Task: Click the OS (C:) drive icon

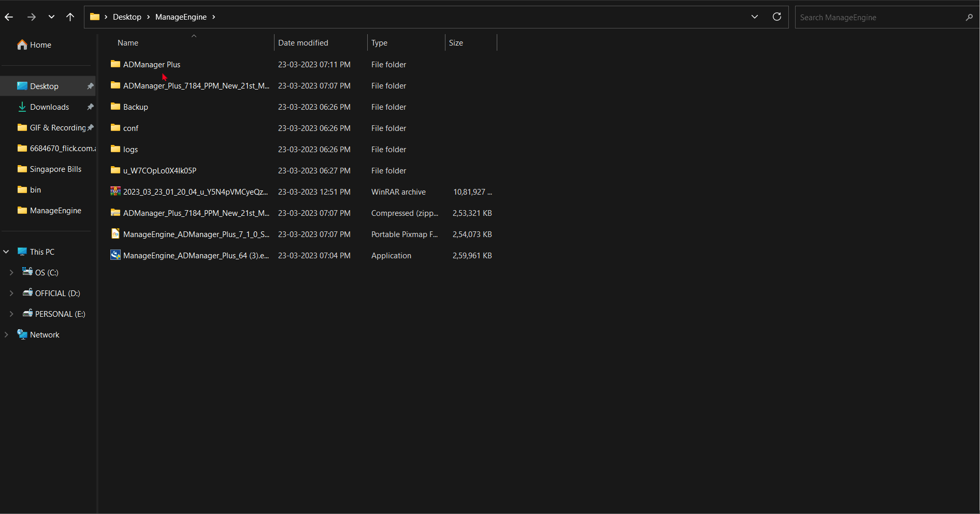Action: pos(27,272)
